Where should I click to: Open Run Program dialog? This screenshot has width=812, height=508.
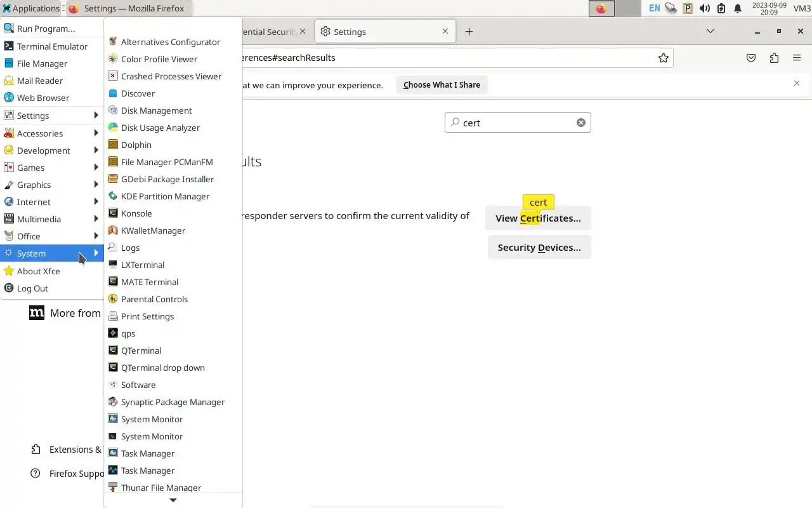click(x=52, y=29)
